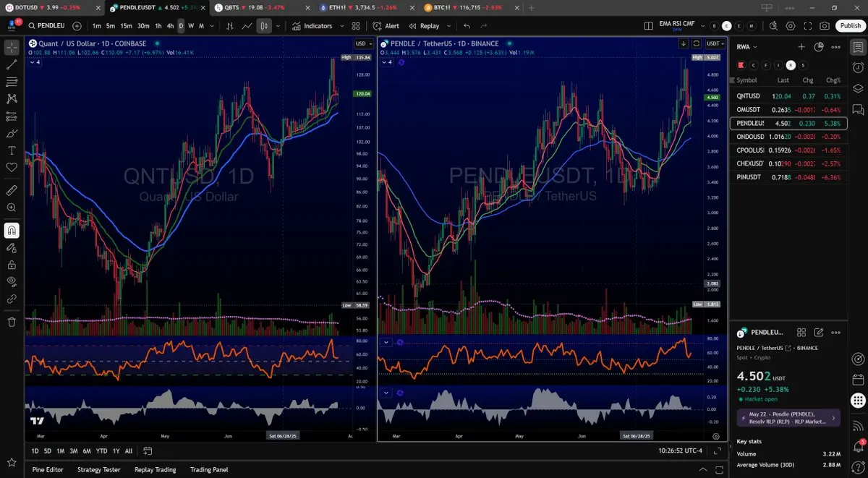The image size is (868, 478).
Task: Switch to the 1m timeframe
Action: pyautogui.click(x=96, y=26)
